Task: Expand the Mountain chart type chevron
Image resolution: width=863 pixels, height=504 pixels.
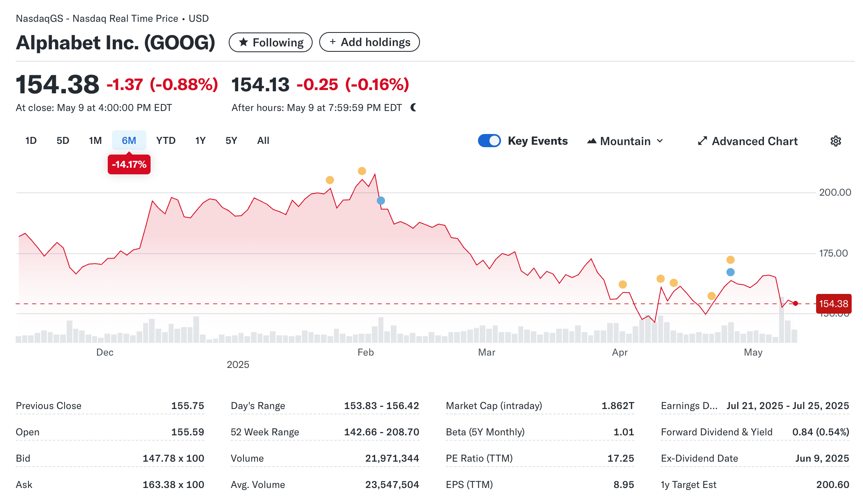Action: click(660, 141)
